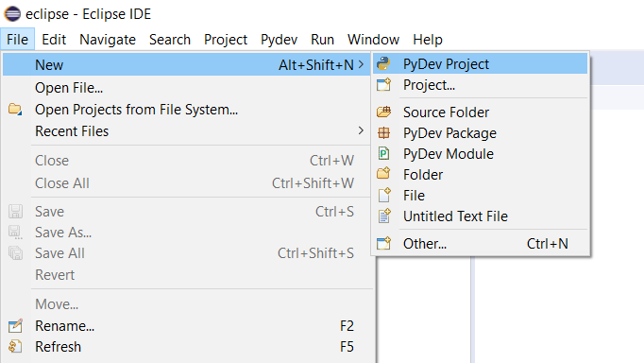Click the Eclipse logo in title bar

point(12,14)
